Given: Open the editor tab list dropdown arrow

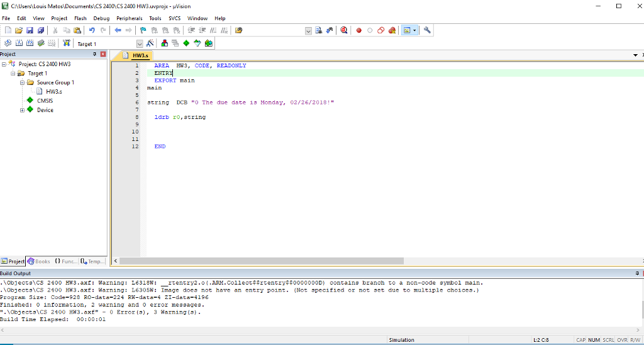Looking at the screenshot, I should (635, 55).
